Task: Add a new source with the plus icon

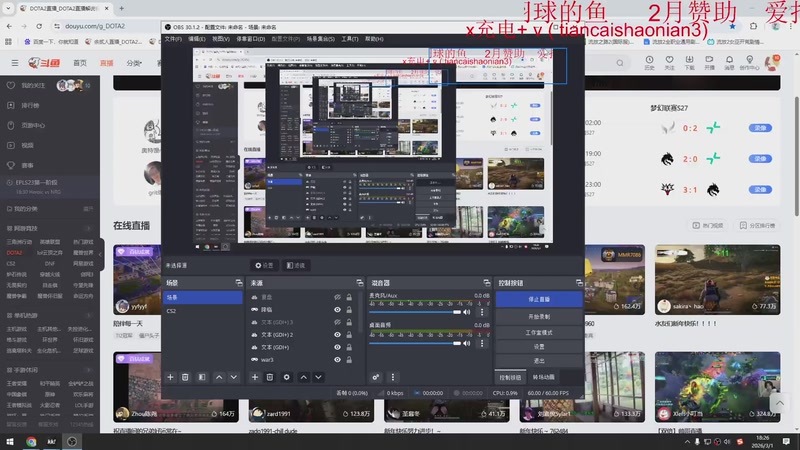Action: 255,377
